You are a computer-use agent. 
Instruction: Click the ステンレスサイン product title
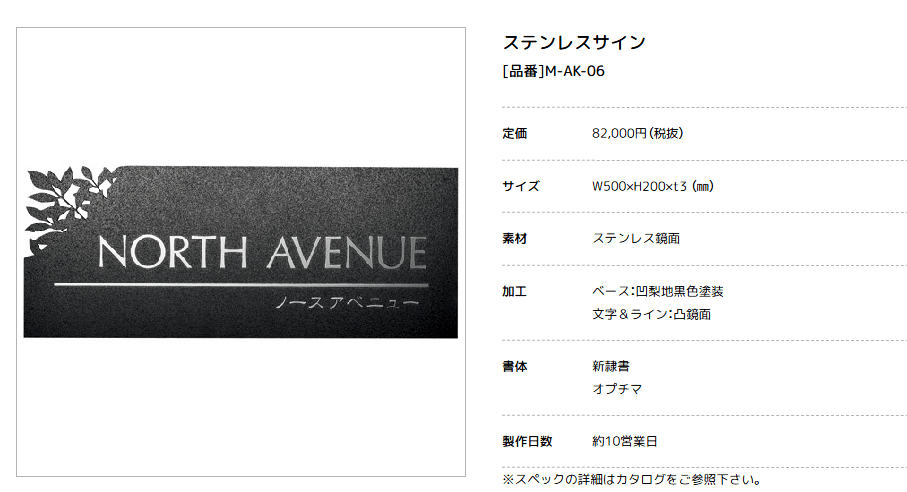click(x=574, y=42)
